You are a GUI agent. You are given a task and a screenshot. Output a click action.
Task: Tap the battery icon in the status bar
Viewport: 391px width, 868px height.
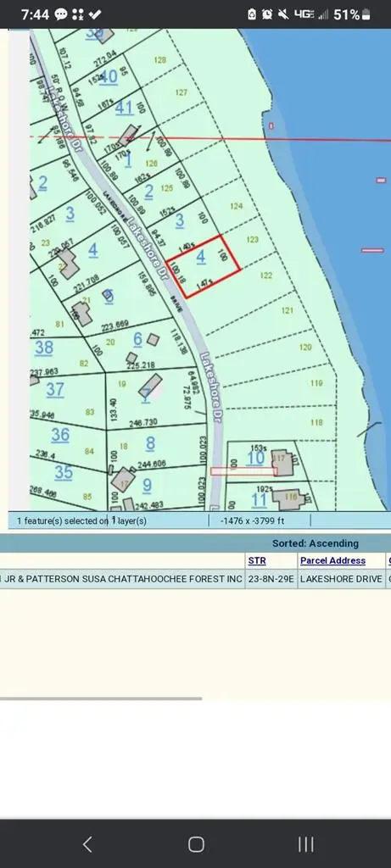pyautogui.click(x=366, y=15)
